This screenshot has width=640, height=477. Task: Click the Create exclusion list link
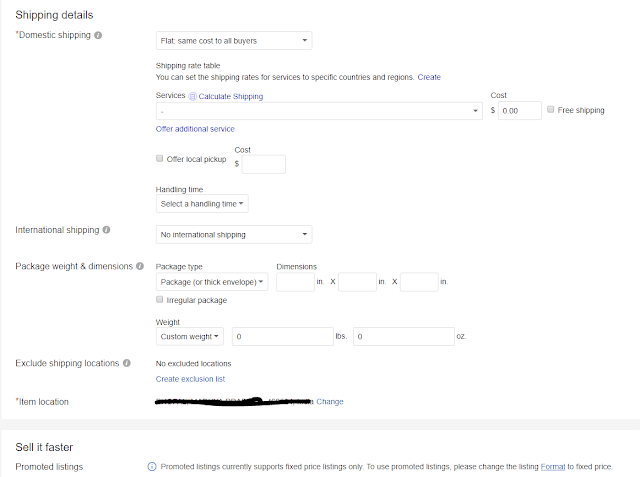(x=190, y=379)
